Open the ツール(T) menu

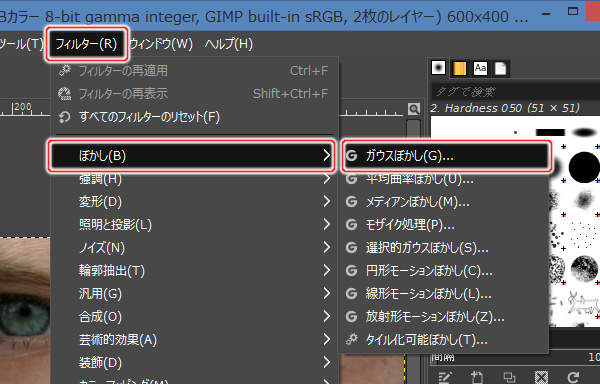[x=21, y=44]
